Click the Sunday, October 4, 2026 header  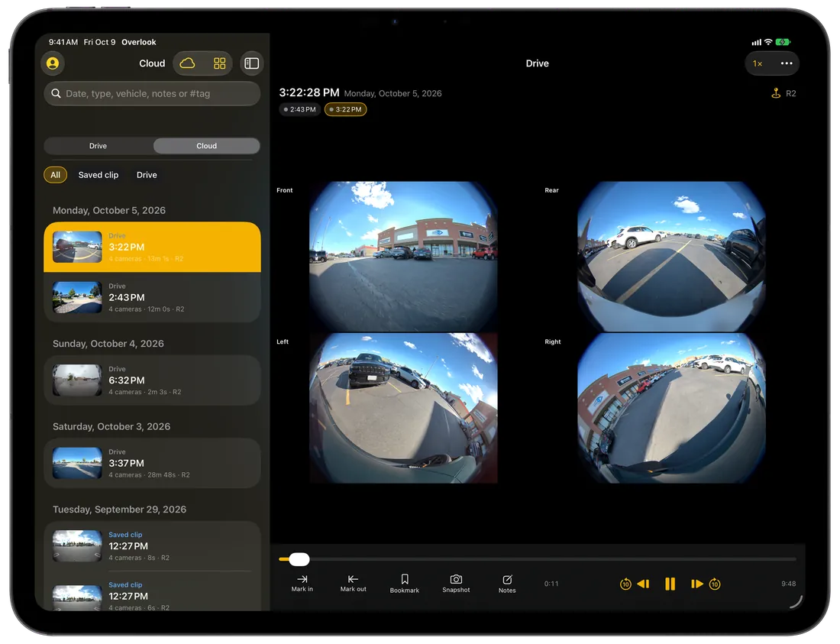[x=108, y=344]
